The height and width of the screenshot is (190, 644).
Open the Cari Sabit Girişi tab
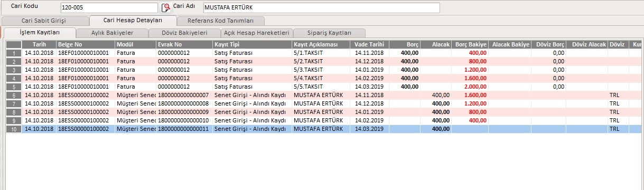[44, 21]
